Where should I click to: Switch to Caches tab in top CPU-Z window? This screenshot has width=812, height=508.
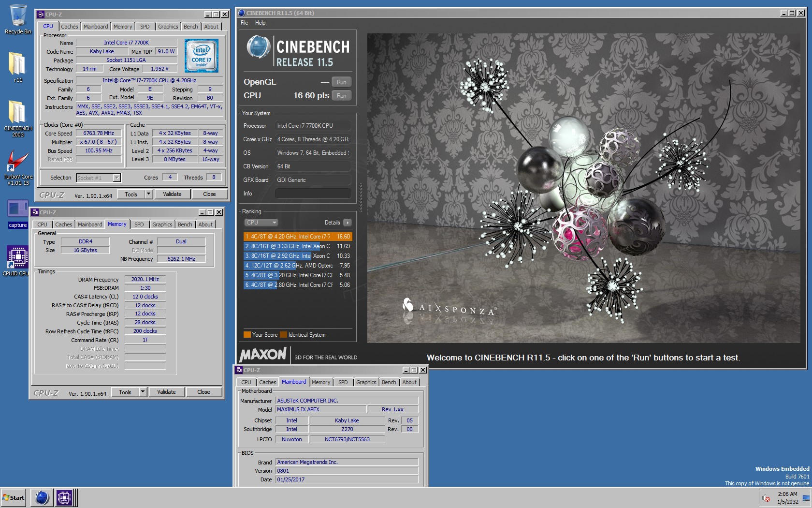pyautogui.click(x=69, y=27)
